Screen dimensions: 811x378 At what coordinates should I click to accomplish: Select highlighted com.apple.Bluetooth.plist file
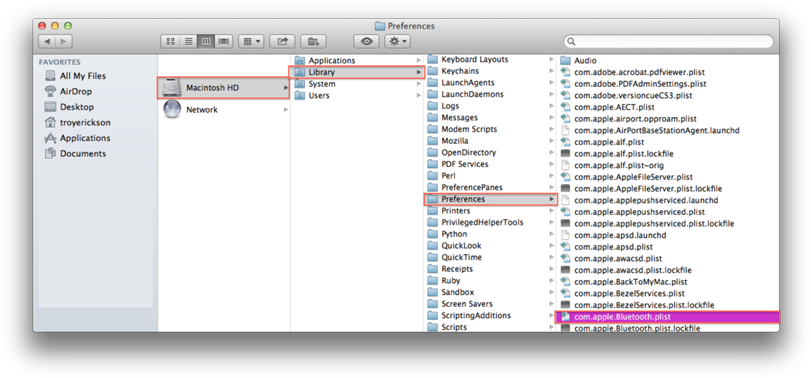(x=668, y=317)
